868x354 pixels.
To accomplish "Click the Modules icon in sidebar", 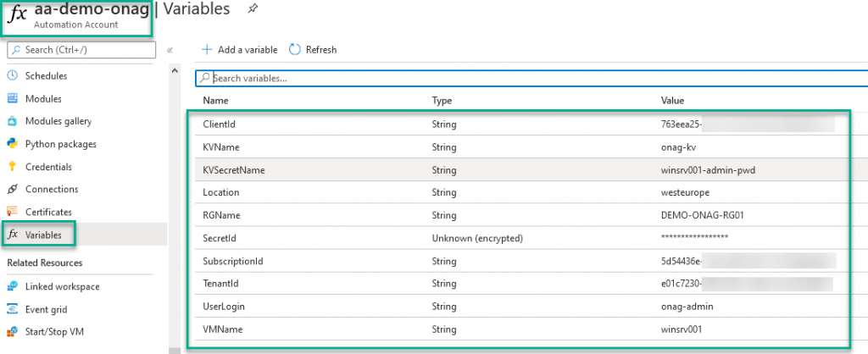I will 12,98.
